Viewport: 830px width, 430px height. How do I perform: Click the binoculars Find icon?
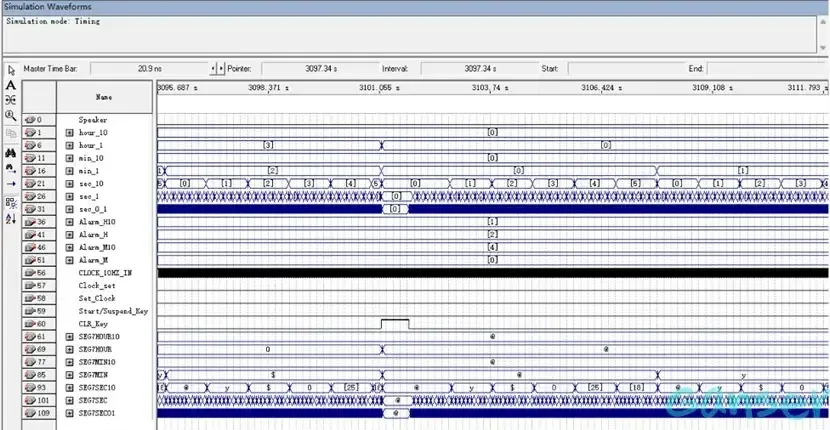coord(10,153)
